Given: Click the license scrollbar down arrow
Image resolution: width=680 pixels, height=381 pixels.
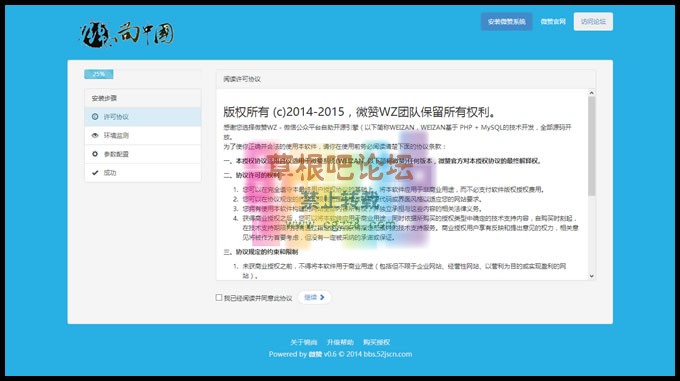Looking at the screenshot, I should click(592, 276).
